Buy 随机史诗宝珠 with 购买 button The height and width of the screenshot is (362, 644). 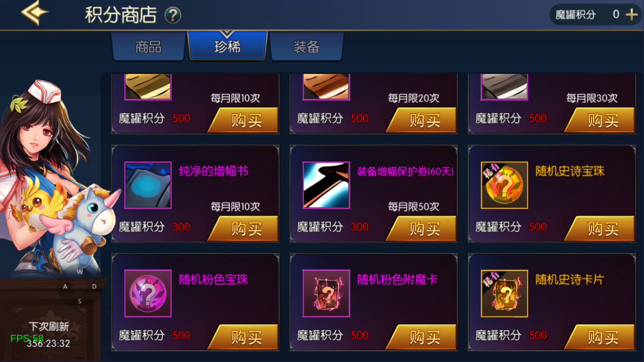(599, 229)
